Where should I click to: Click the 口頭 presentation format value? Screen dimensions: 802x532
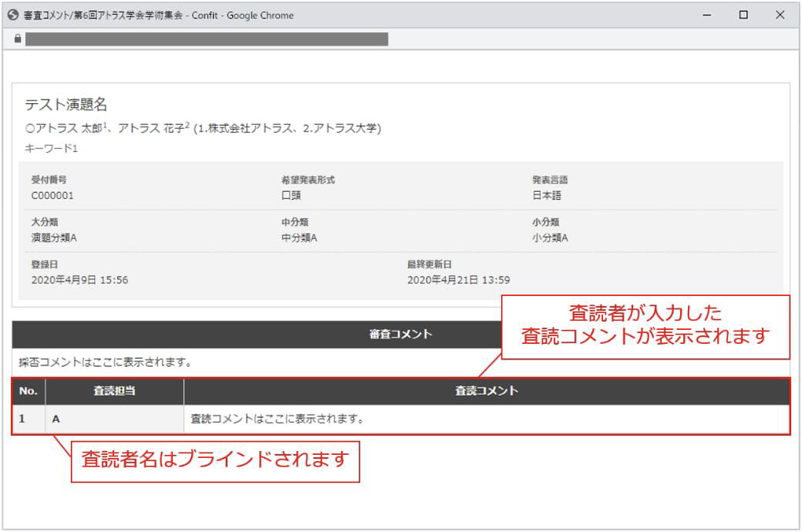tap(291, 195)
